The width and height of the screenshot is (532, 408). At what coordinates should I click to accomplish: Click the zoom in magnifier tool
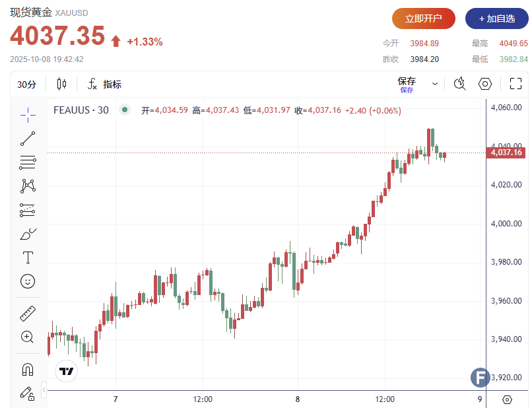pos(28,337)
